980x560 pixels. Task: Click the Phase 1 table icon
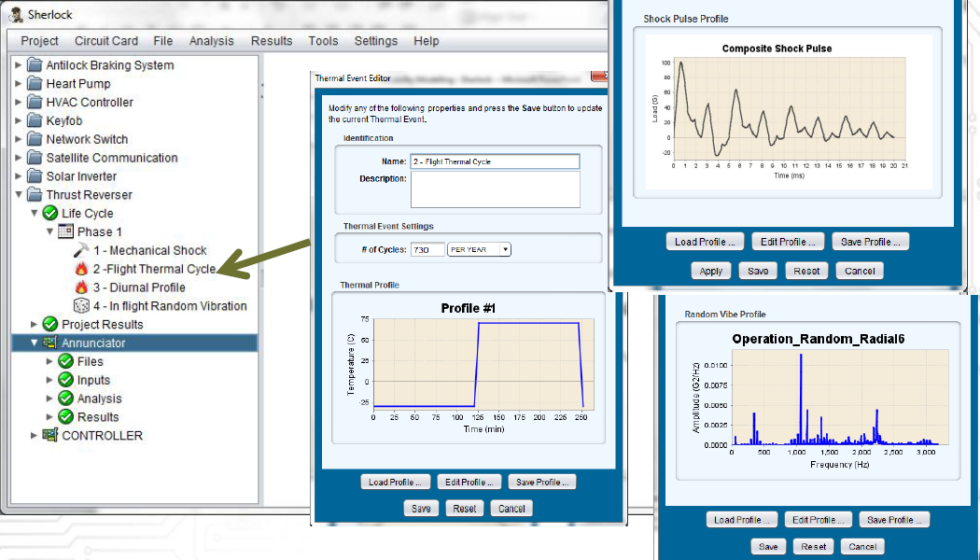[65, 231]
